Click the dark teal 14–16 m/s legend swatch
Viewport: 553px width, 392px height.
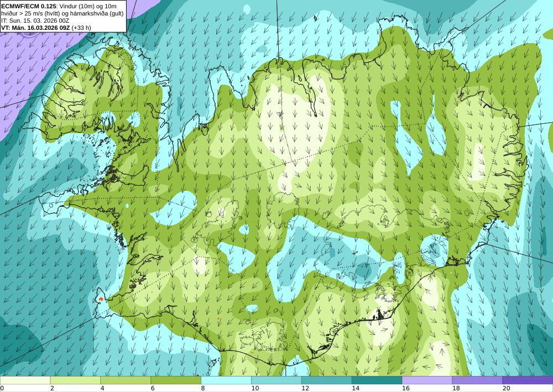point(377,380)
